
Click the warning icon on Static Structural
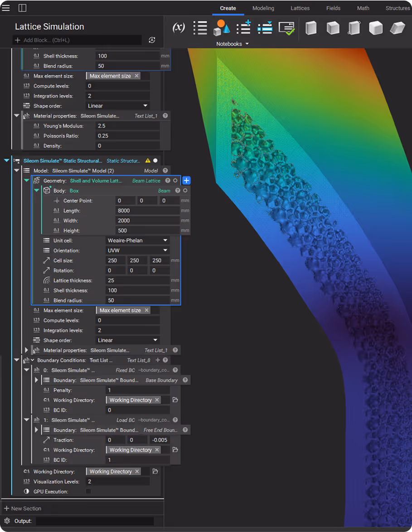[x=147, y=161]
